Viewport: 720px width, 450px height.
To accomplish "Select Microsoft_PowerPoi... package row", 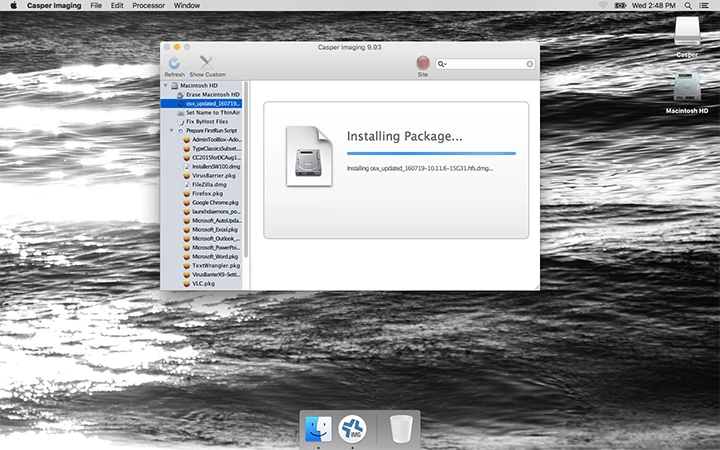I will pyautogui.click(x=201, y=248).
